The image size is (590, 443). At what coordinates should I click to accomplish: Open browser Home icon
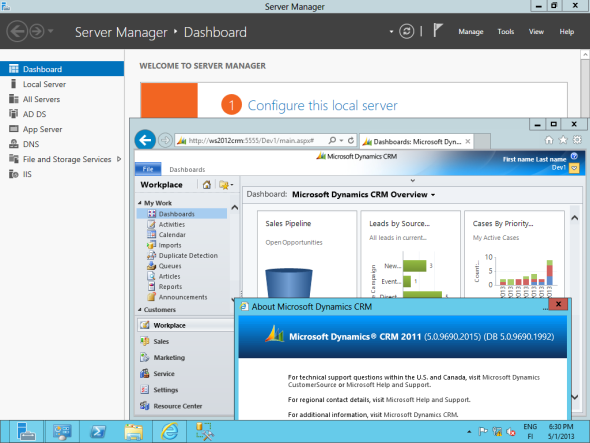[x=549, y=140]
